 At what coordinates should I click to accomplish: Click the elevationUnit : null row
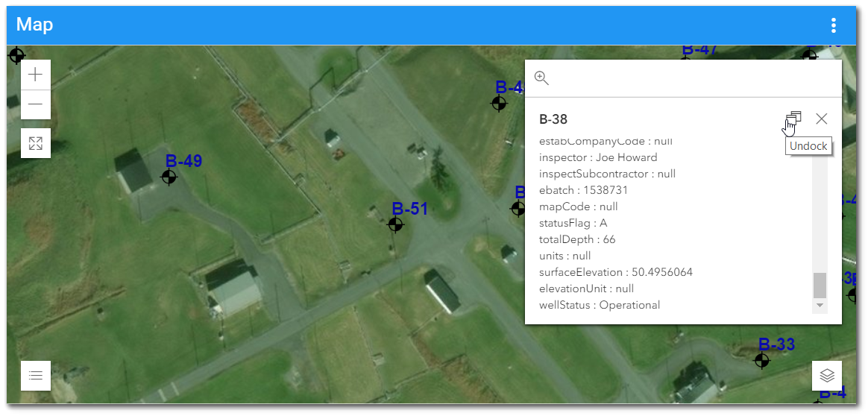tap(586, 289)
